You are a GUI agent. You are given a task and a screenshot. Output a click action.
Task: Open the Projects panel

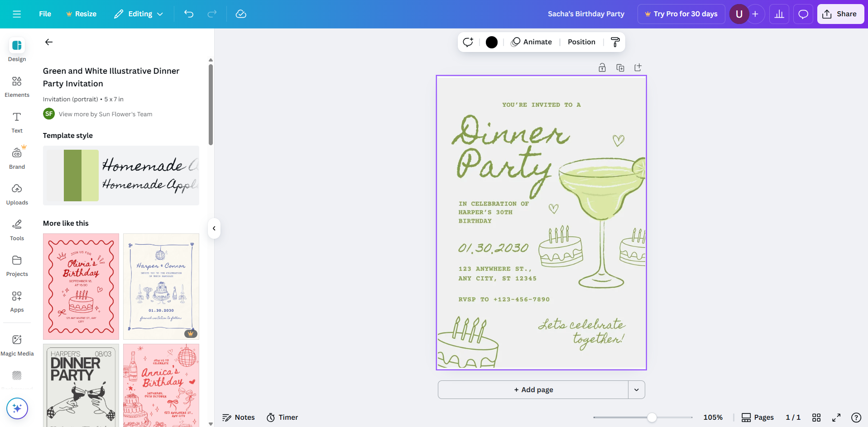click(17, 266)
